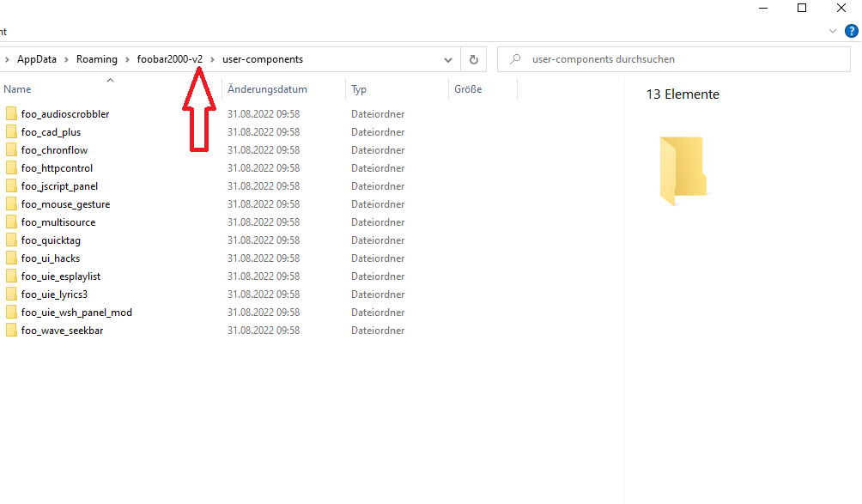Select the foo_mouse_gesture folder name
862x504 pixels.
pyautogui.click(x=65, y=203)
